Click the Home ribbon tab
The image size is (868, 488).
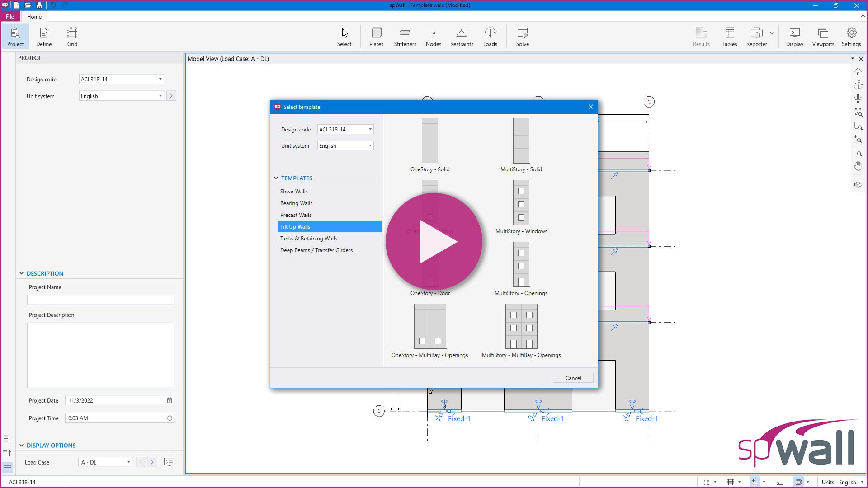click(x=34, y=16)
